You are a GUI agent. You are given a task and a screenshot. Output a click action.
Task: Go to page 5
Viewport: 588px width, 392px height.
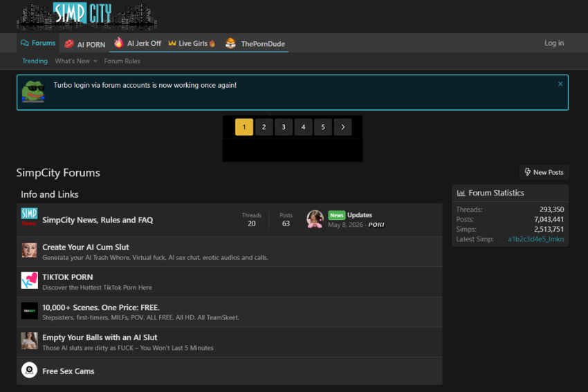(x=323, y=127)
